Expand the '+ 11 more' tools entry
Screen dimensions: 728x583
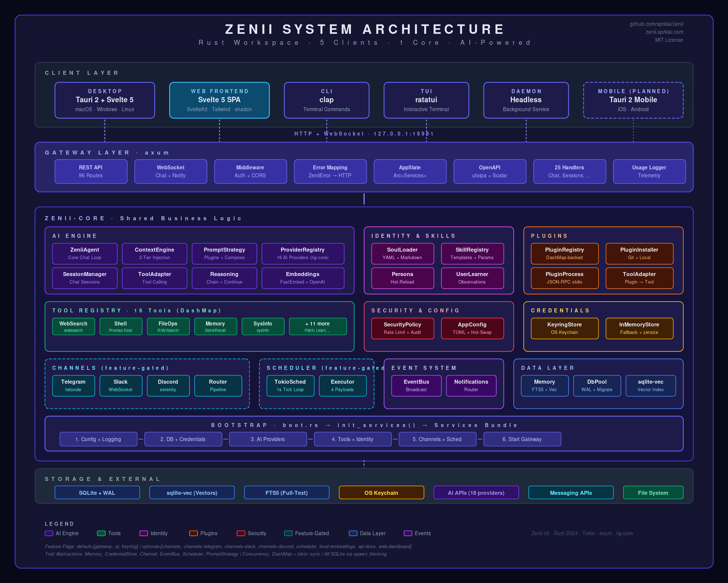point(318,326)
